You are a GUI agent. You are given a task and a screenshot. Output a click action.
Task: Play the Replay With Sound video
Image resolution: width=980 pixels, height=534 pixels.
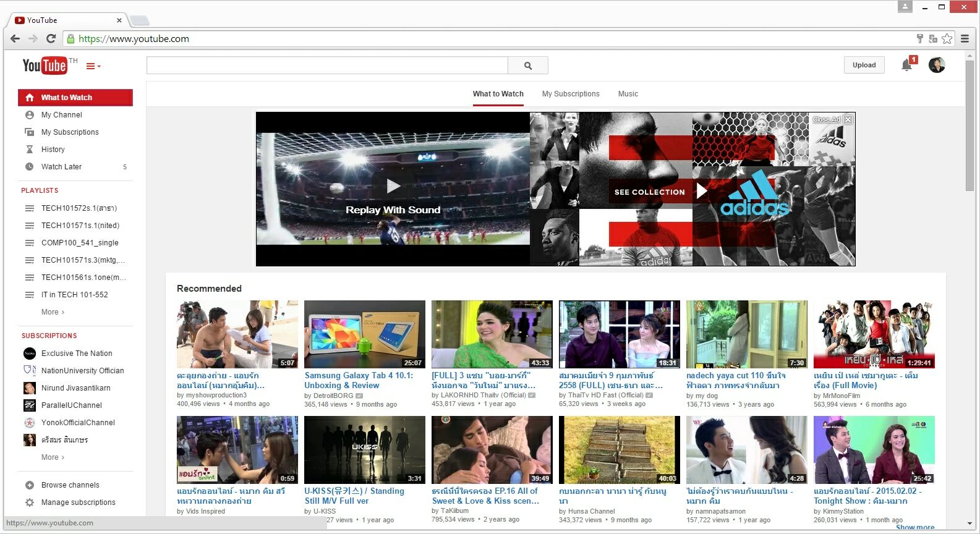(393, 186)
